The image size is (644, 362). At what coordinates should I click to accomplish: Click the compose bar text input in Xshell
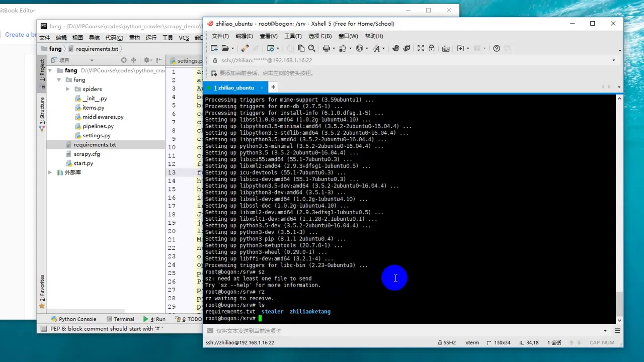[408, 331]
